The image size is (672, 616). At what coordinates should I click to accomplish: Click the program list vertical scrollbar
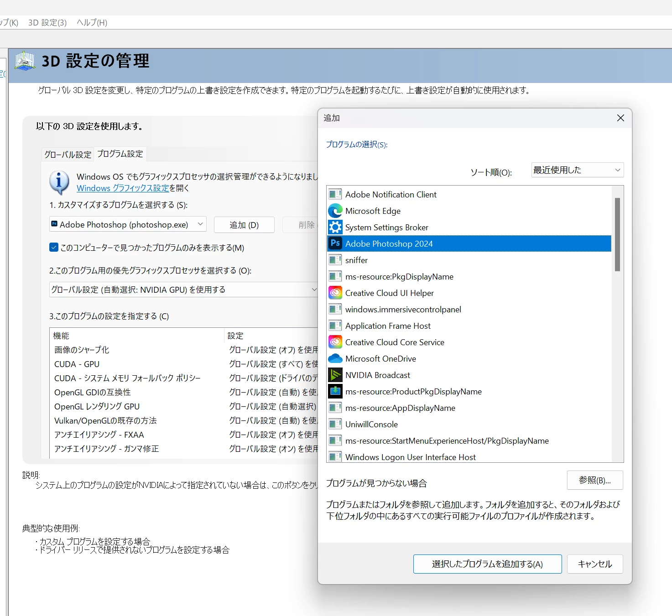(x=617, y=234)
